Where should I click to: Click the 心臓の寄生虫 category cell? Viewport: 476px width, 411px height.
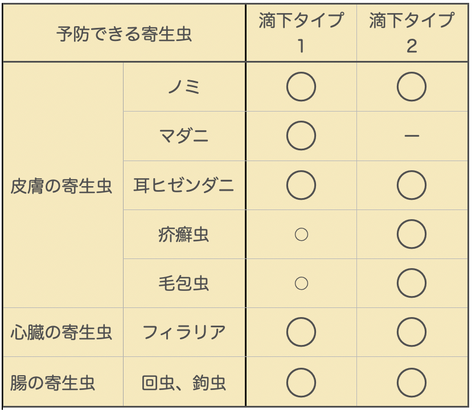(62, 332)
